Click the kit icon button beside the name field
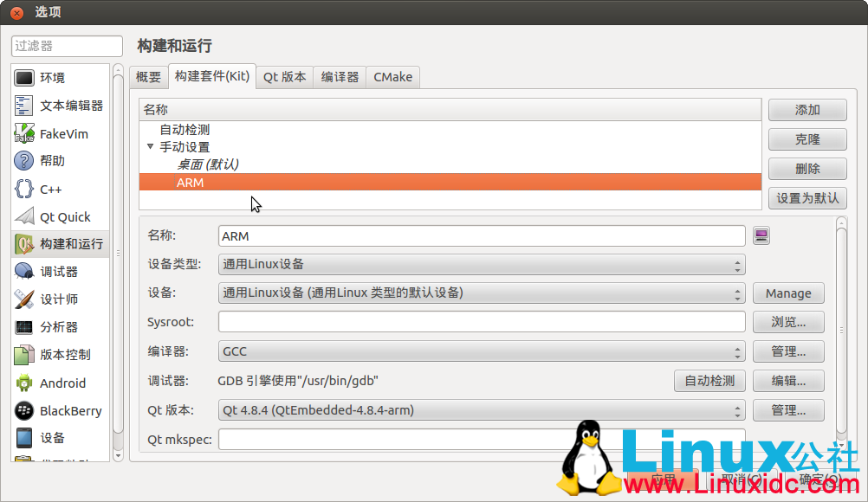The image size is (868, 502). (x=761, y=235)
